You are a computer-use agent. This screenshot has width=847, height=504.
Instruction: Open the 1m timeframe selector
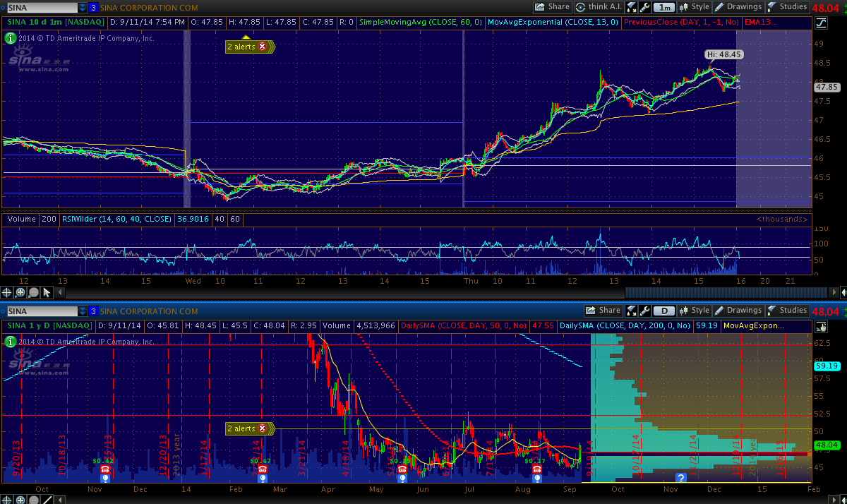click(x=663, y=7)
